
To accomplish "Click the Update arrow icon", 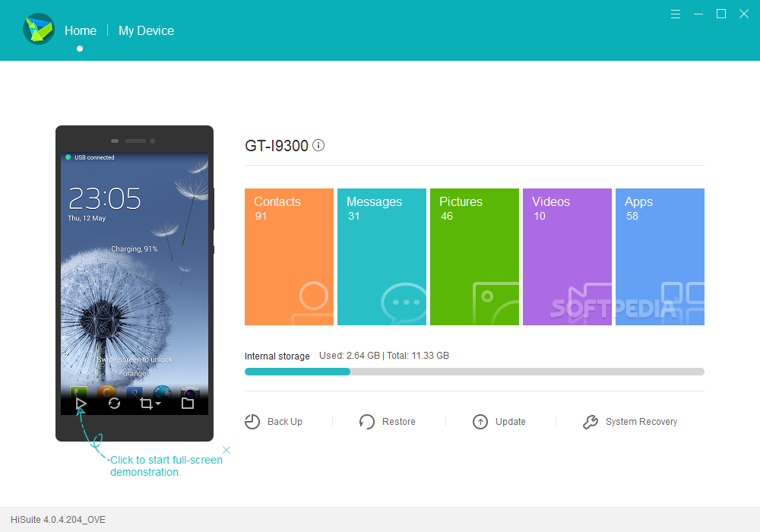I will pyautogui.click(x=480, y=422).
